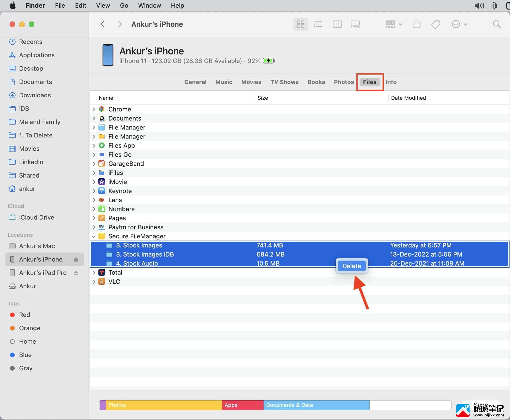Open the TV Shows tab
This screenshot has height=420, width=510.
coord(284,82)
